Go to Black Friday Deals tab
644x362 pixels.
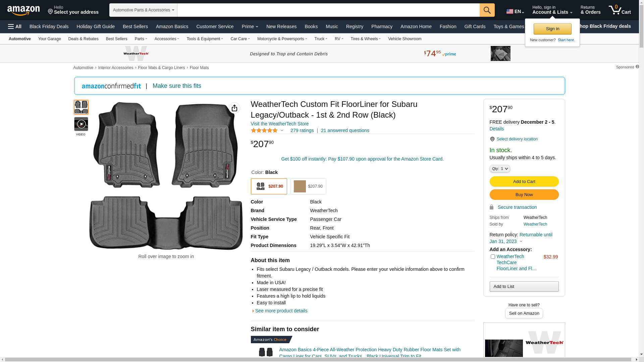pos(49,26)
